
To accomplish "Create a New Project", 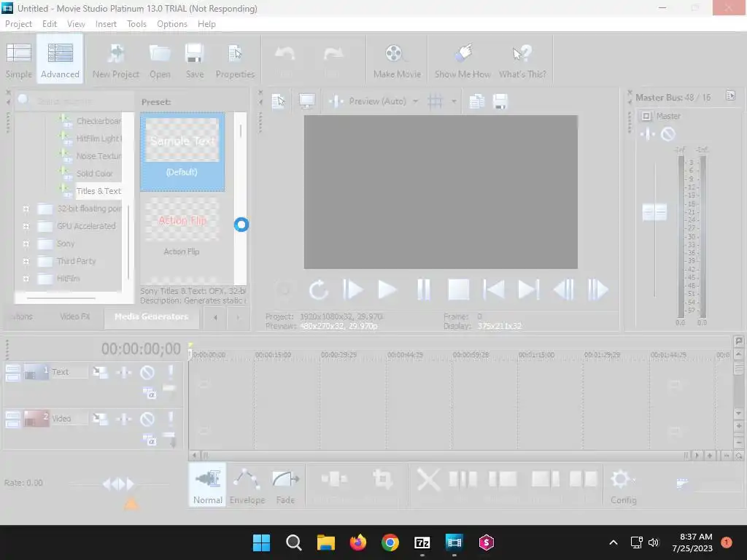I will tap(116, 60).
